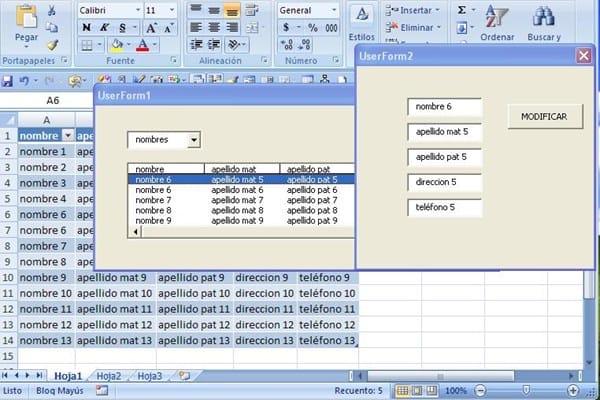Viewport: 600px width, 400px height.
Task: Click the 'nombre 6' textbox in UserForm2
Action: [x=445, y=107]
